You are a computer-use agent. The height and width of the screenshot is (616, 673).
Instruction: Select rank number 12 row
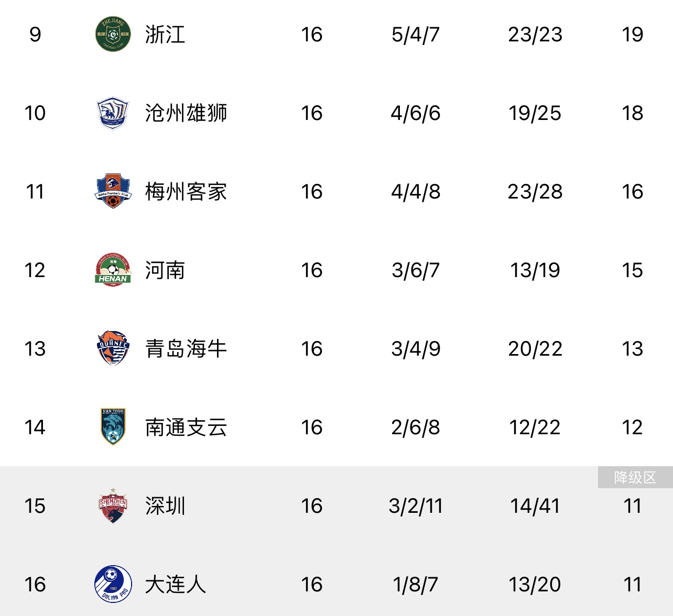336,270
